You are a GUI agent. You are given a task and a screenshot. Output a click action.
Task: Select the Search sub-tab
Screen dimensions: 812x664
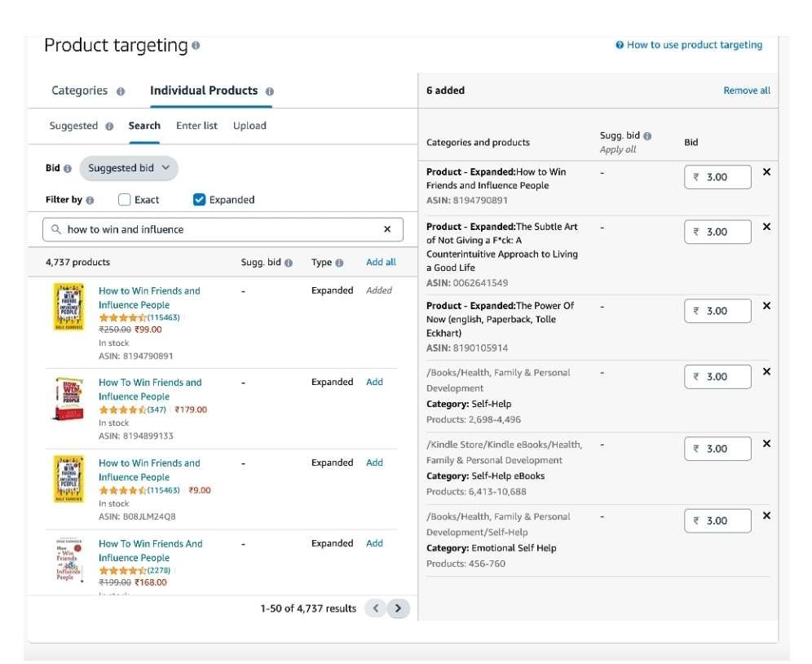144,126
